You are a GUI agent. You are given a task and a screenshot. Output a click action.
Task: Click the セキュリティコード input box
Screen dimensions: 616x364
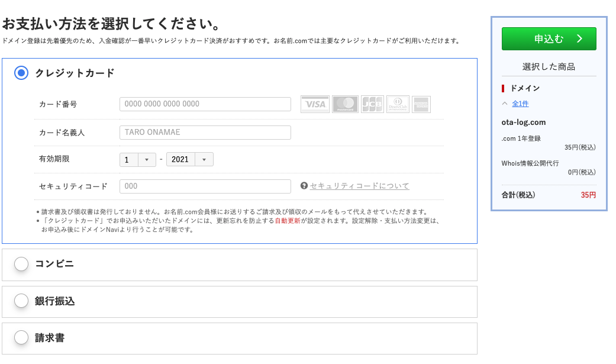tap(205, 186)
